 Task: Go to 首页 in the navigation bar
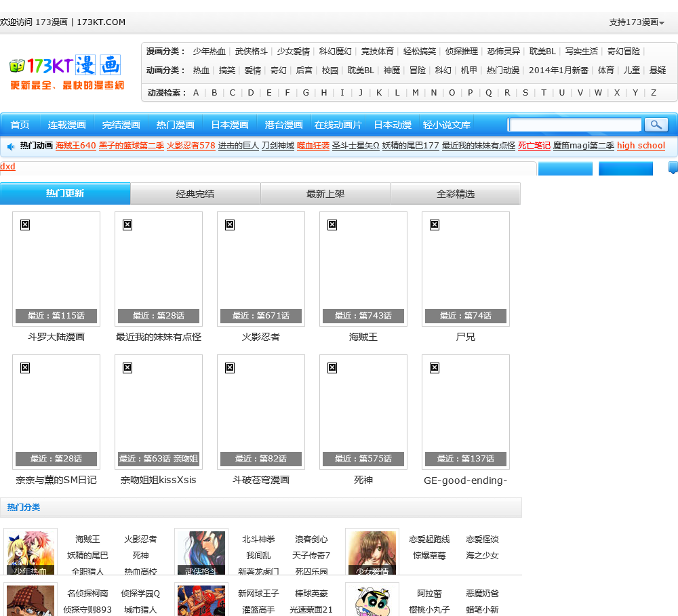point(20,125)
